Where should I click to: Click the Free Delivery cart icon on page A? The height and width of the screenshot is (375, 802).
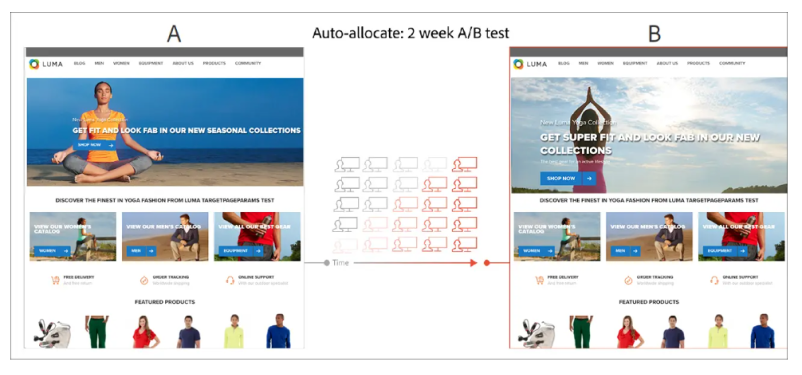click(x=55, y=280)
